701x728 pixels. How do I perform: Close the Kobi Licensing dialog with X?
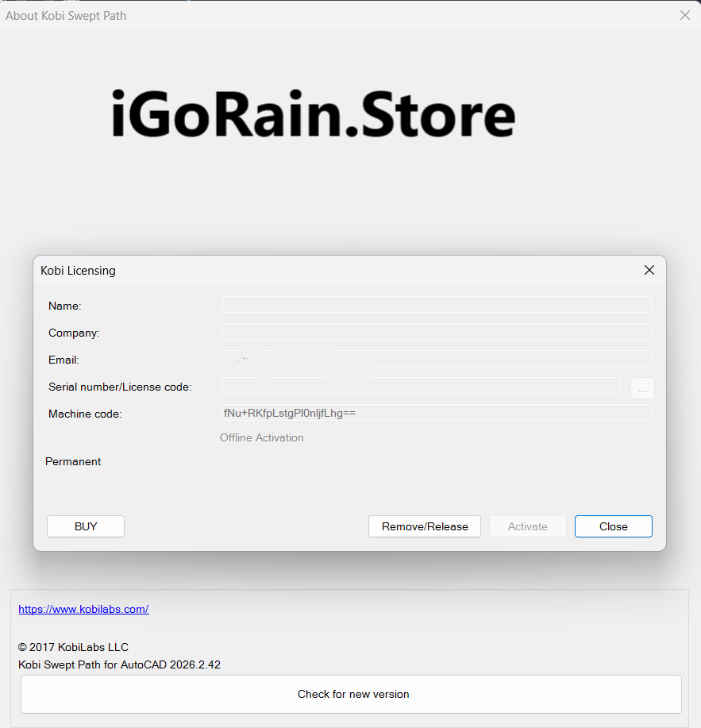click(x=649, y=270)
